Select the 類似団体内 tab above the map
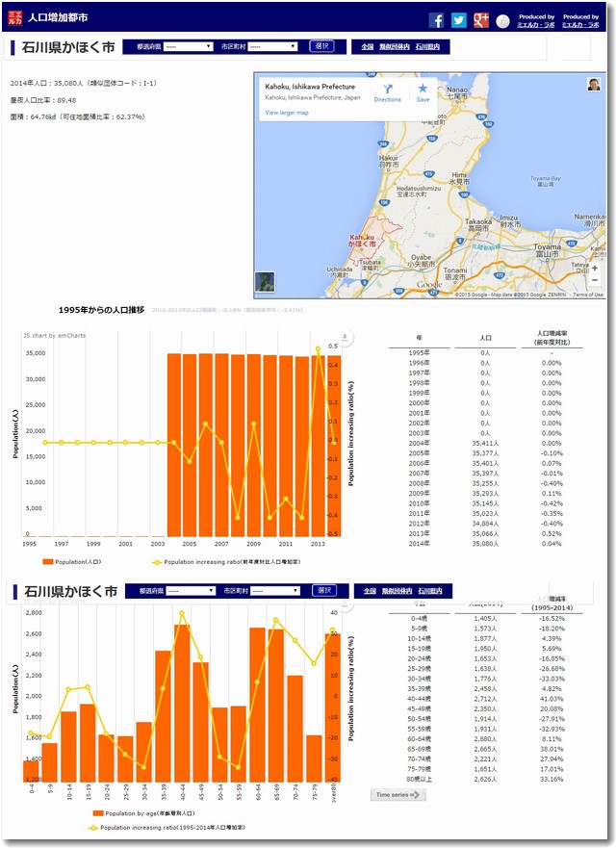 pos(395,46)
